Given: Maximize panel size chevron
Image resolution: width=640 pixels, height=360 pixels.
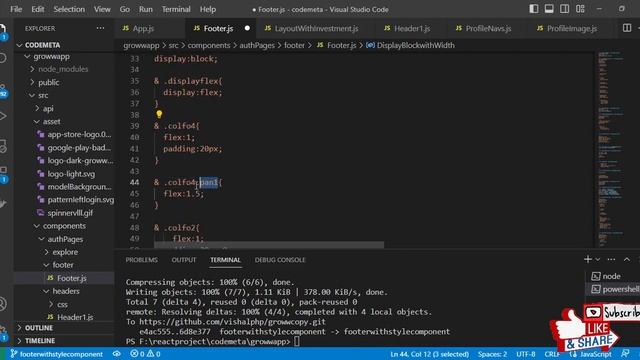Looking at the screenshot, I should pos(627,259).
